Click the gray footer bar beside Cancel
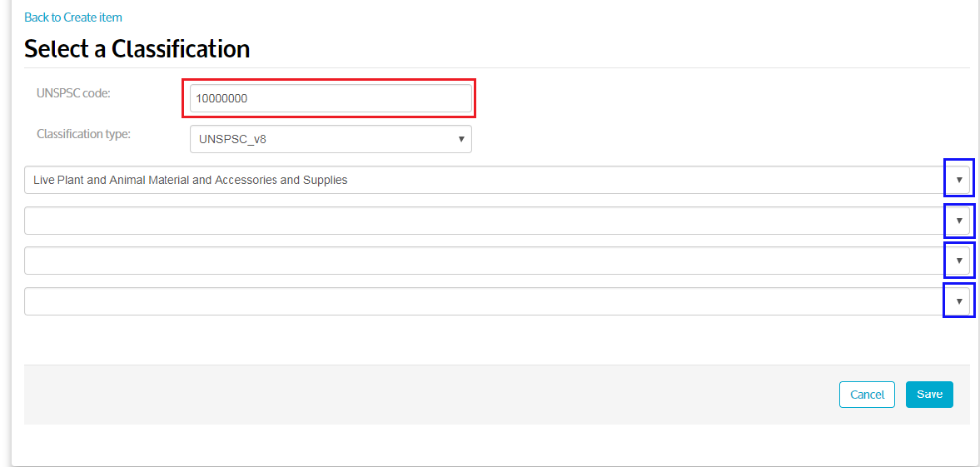Screen dimensions: 980x467 pos(431,395)
